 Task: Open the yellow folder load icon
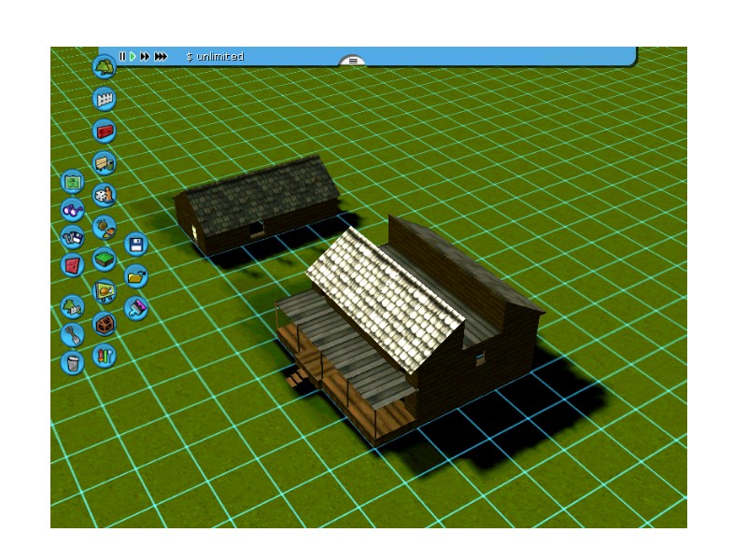[x=136, y=276]
